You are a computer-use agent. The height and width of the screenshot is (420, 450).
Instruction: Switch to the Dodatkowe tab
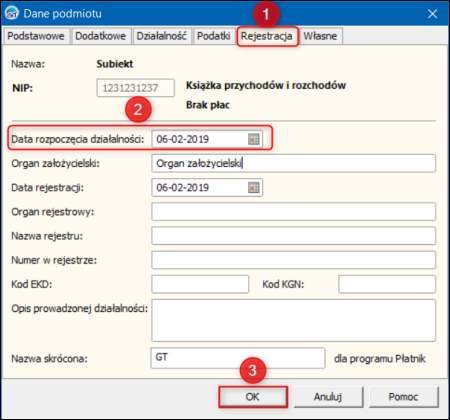click(x=101, y=36)
